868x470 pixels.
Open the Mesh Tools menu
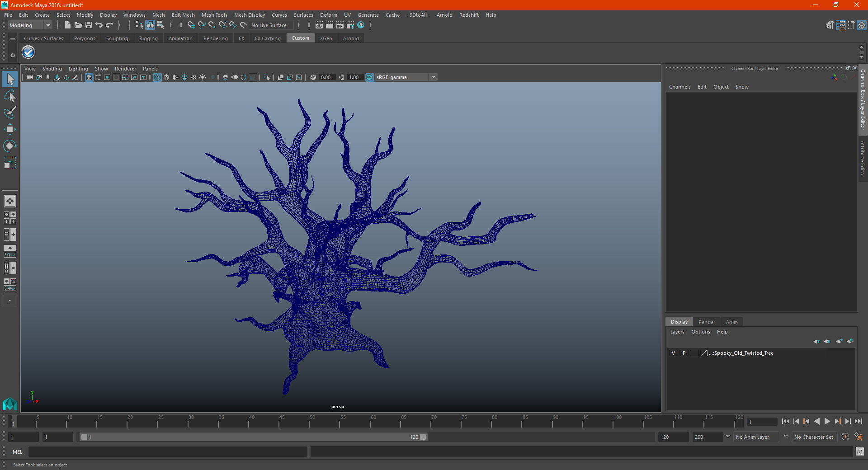point(214,15)
